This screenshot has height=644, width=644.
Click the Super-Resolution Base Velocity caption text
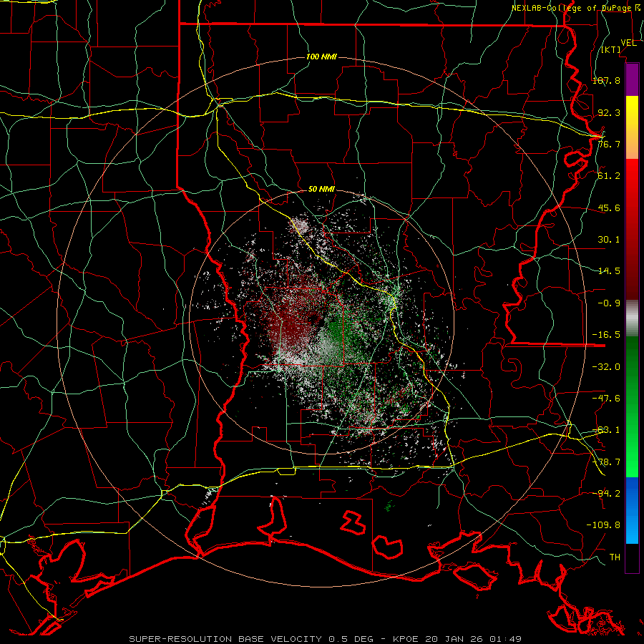[x=326, y=639]
